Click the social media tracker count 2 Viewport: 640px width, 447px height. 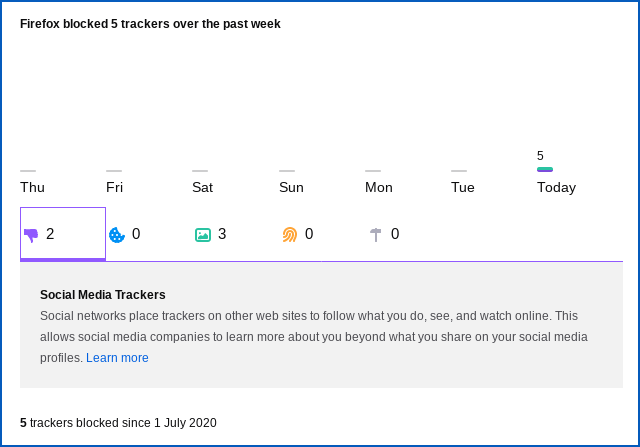tap(50, 234)
